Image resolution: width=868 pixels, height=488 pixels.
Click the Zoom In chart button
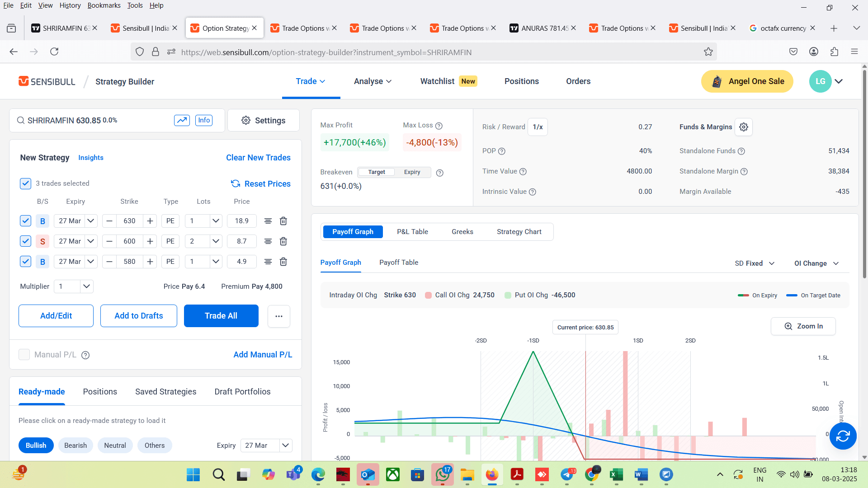[x=803, y=326]
